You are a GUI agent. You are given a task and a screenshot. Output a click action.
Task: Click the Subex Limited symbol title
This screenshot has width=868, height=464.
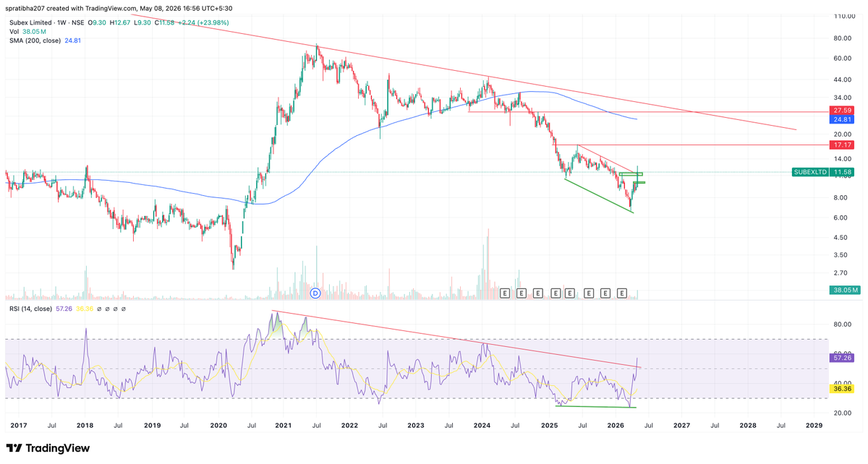click(30, 23)
